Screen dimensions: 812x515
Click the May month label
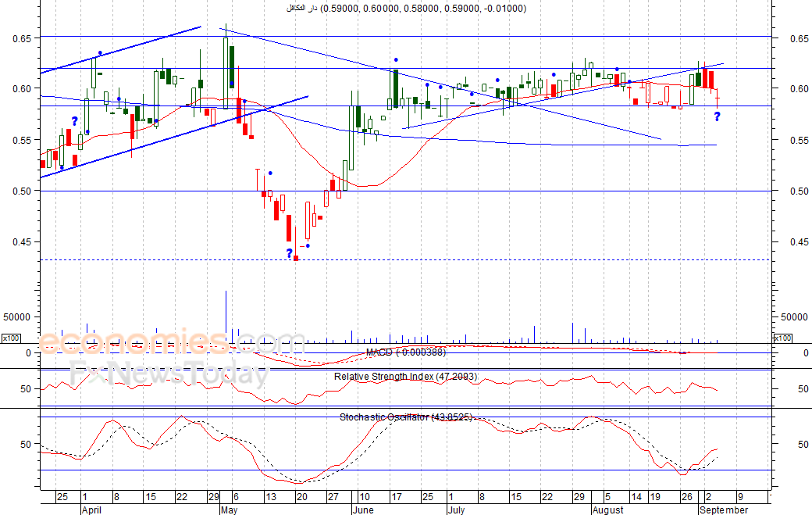point(229,510)
